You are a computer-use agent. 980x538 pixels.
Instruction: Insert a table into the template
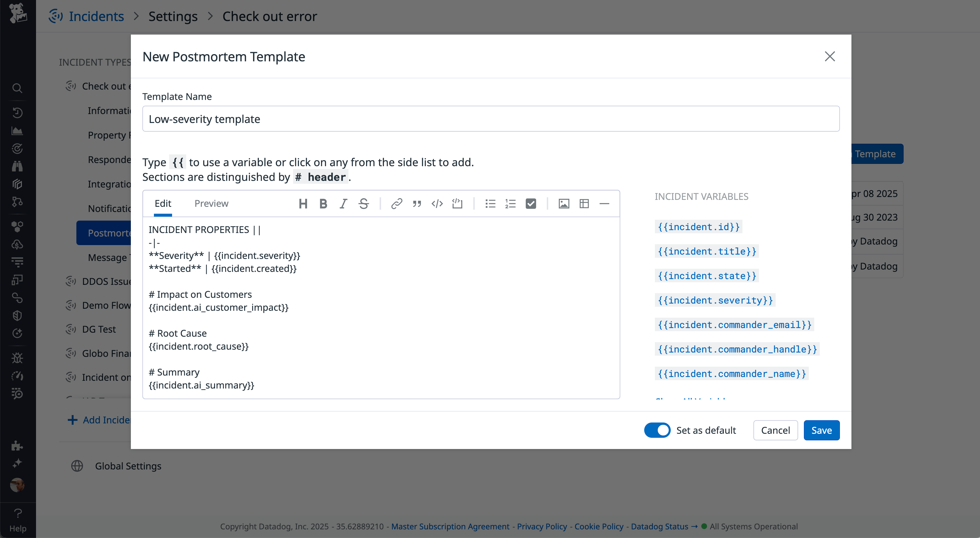(x=584, y=204)
